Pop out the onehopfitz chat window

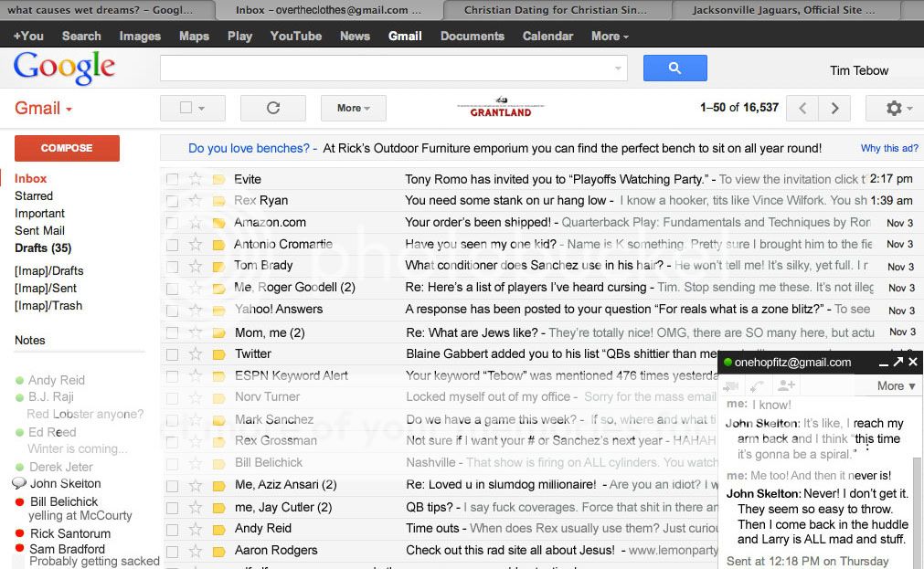(898, 362)
